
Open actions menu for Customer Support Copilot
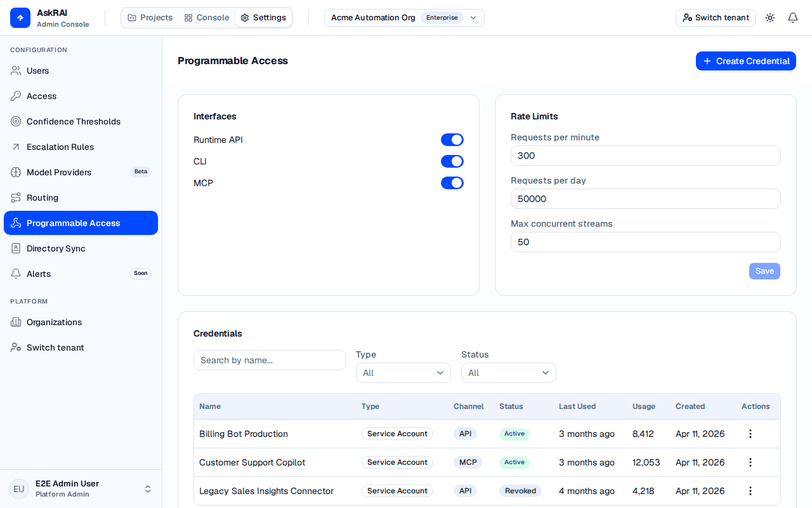750,462
